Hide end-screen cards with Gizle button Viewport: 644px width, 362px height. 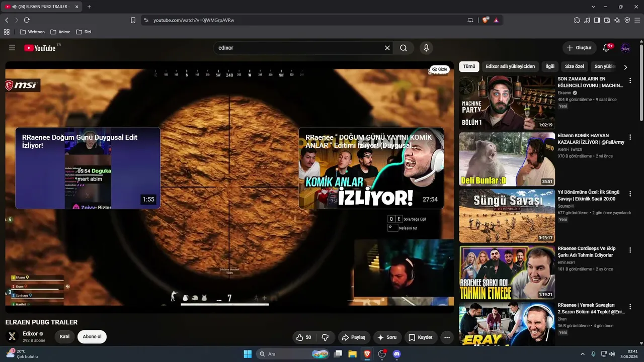click(440, 69)
